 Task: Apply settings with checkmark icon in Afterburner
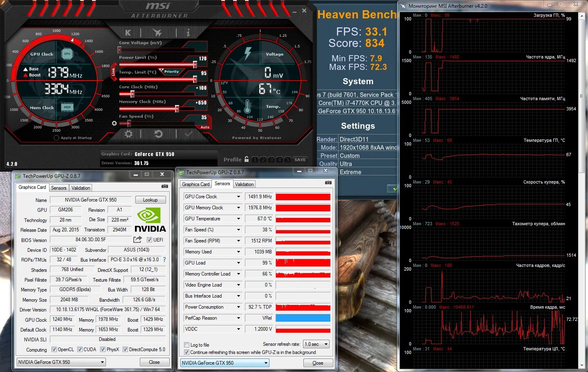click(189, 134)
